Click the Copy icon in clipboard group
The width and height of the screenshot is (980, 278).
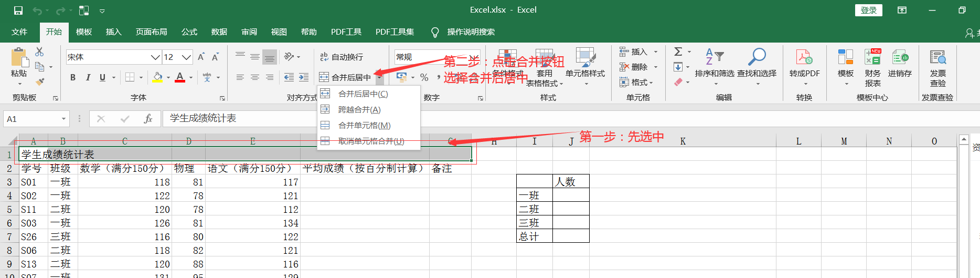tap(39, 67)
